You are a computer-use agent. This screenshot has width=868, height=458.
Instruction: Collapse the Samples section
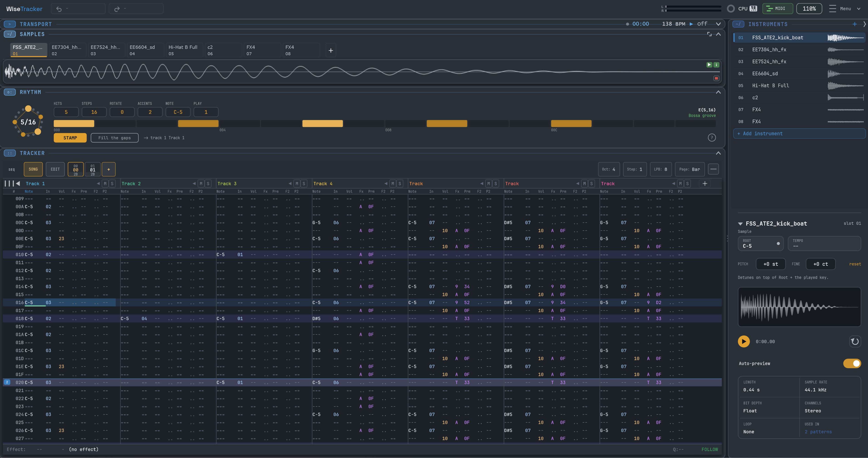point(718,34)
